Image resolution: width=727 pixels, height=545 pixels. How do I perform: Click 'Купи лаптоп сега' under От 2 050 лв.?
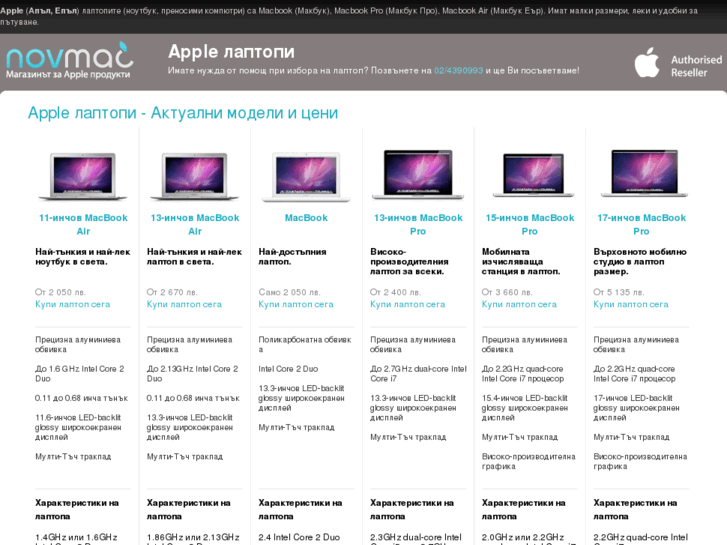73,304
